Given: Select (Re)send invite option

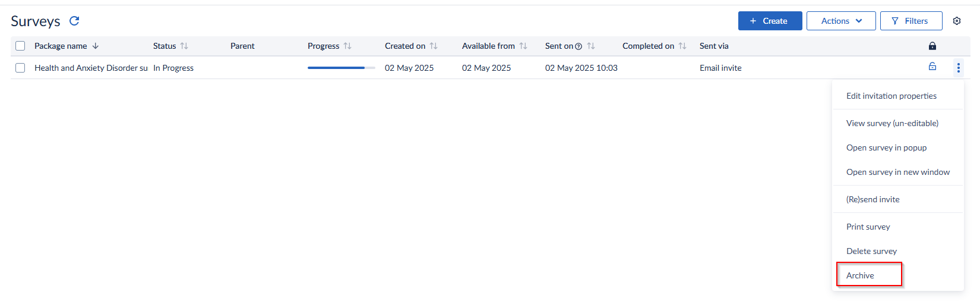Looking at the screenshot, I should [872, 199].
